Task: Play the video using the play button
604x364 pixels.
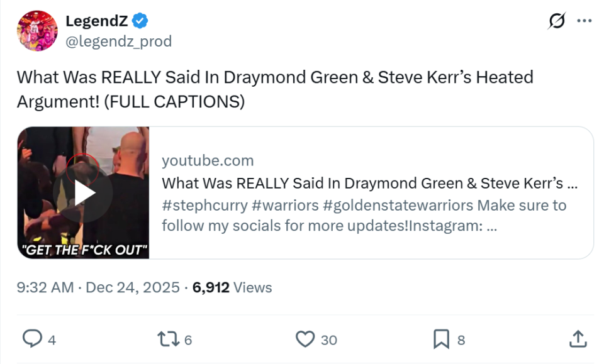Action: [82, 193]
